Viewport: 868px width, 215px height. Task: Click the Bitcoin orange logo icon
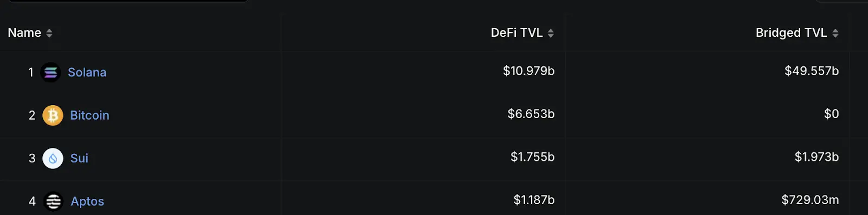pyautogui.click(x=53, y=115)
